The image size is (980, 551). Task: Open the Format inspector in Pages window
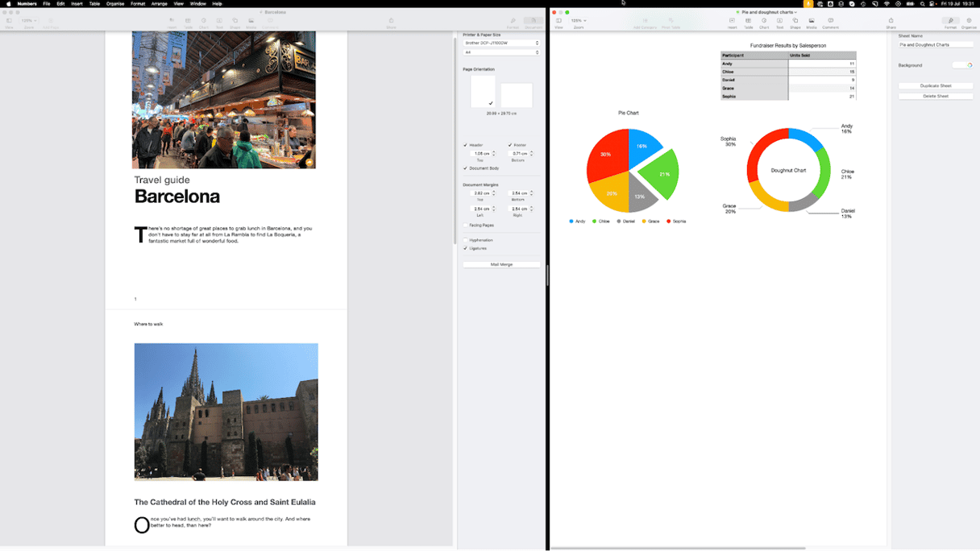(x=513, y=22)
